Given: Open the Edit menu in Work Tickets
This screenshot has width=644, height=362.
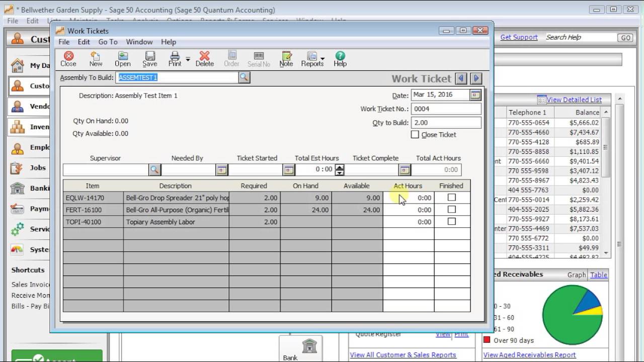Looking at the screenshot, I should tap(84, 42).
